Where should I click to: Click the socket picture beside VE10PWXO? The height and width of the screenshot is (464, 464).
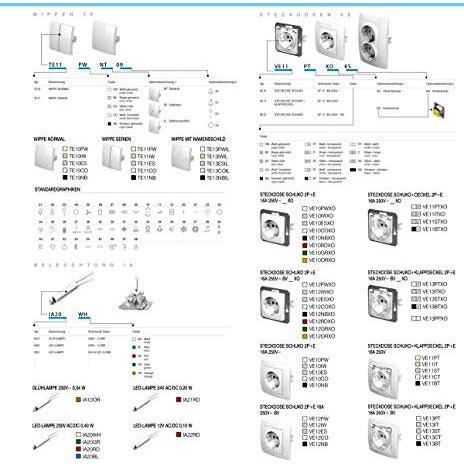[275, 227]
